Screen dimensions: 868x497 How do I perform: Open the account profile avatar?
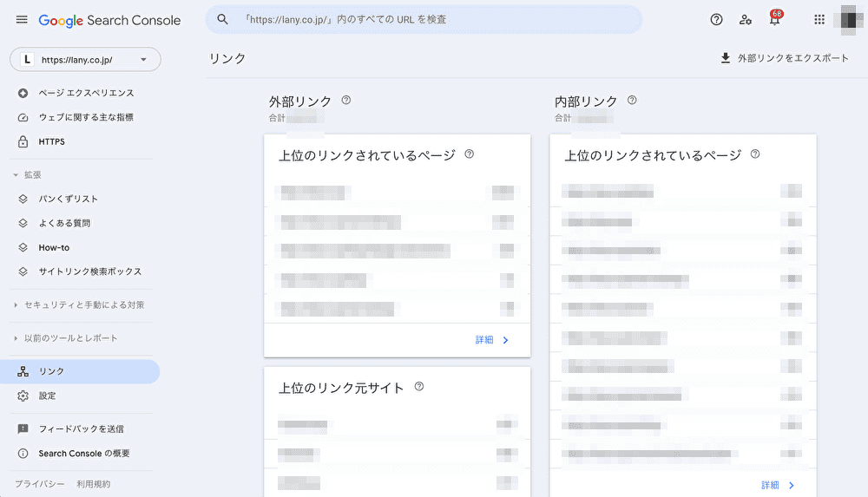(x=848, y=20)
